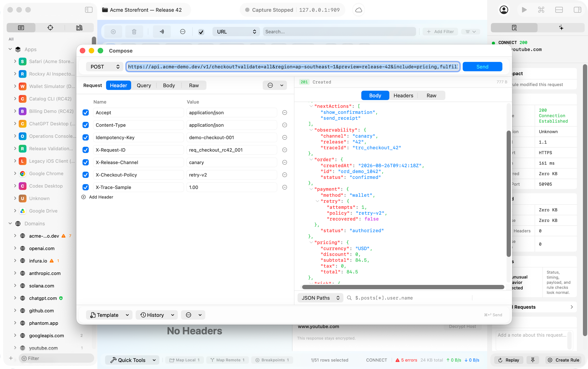This screenshot has height=369, width=588.
Task: Select the crosshair target sidebar tab
Action: tap(50, 27)
